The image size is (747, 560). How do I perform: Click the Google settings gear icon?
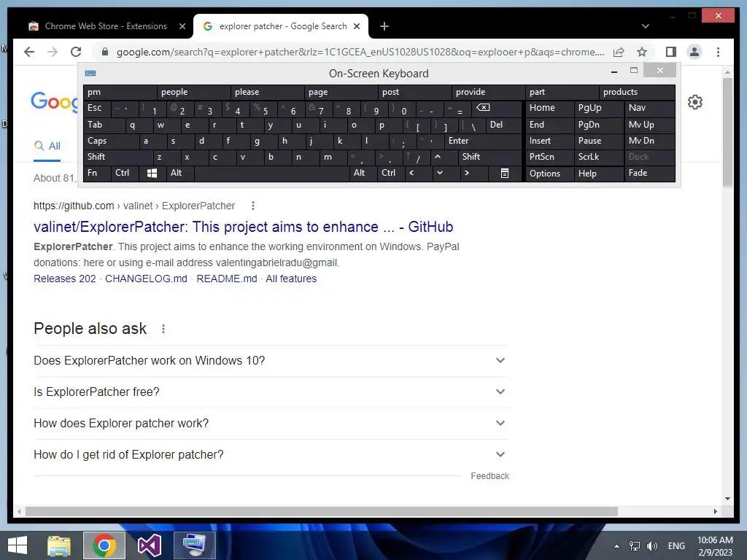tap(695, 102)
